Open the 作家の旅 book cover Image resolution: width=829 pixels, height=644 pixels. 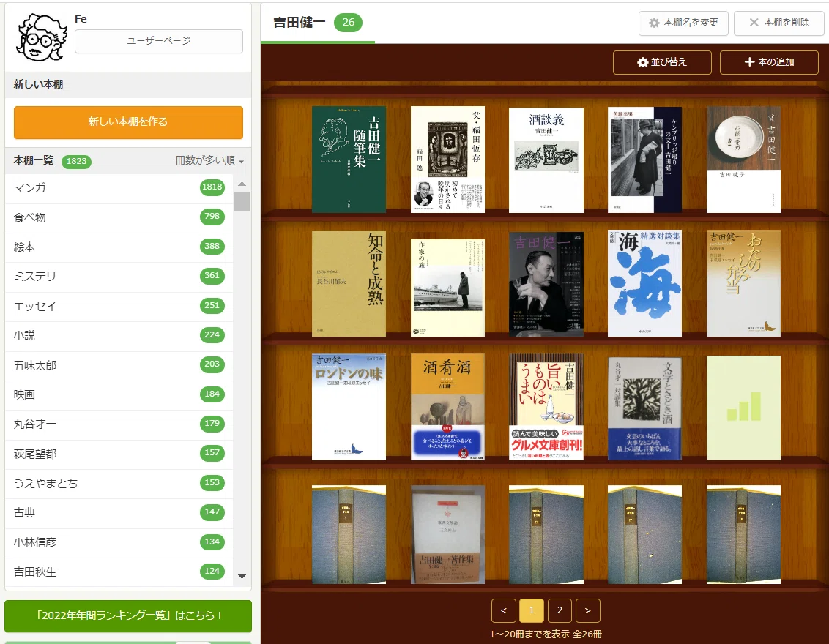click(447, 288)
